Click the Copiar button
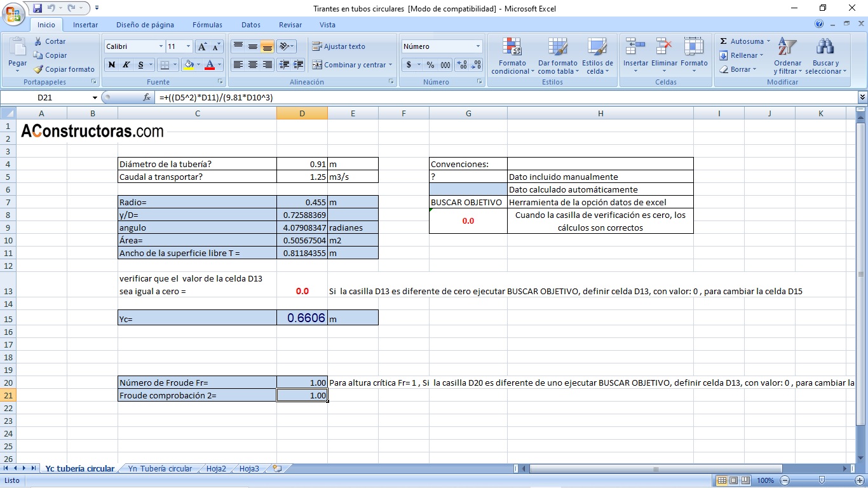The image size is (868, 488). click(50, 55)
